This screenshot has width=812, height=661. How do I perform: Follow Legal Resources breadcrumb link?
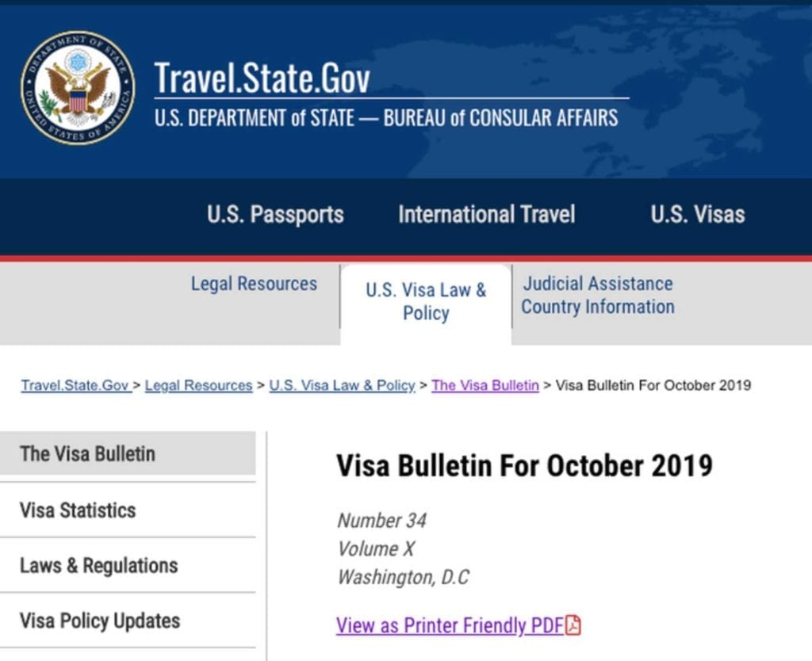click(x=198, y=386)
